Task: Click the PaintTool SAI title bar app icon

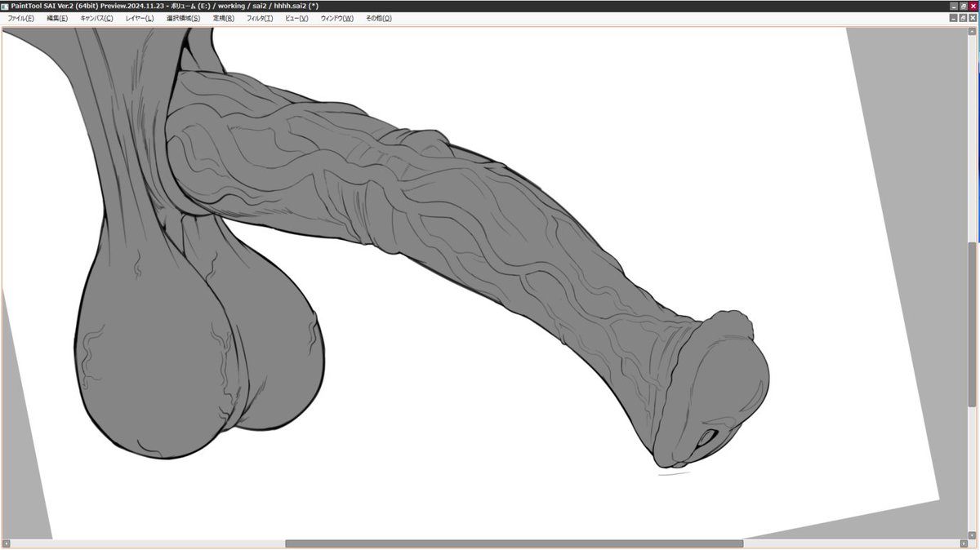Action: [5, 6]
